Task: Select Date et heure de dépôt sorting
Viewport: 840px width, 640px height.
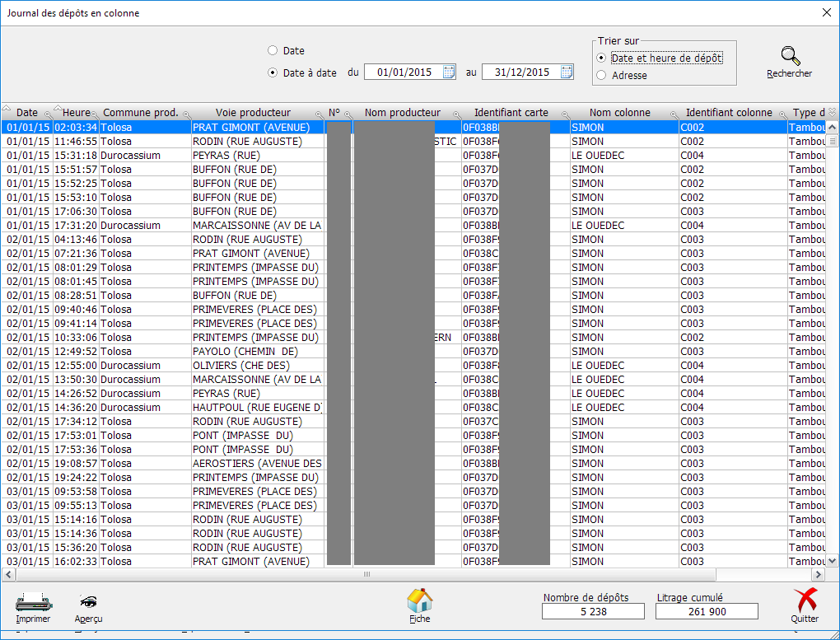Action: [x=601, y=58]
